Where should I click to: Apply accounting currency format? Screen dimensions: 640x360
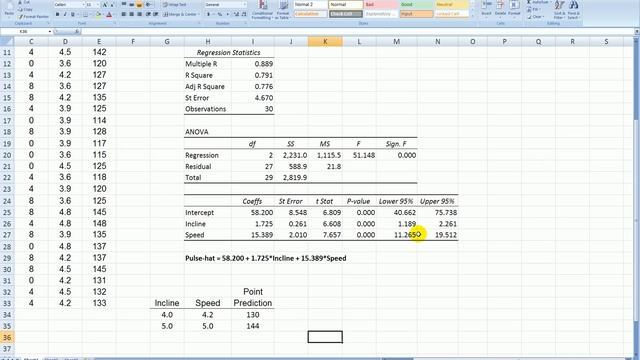pos(209,14)
